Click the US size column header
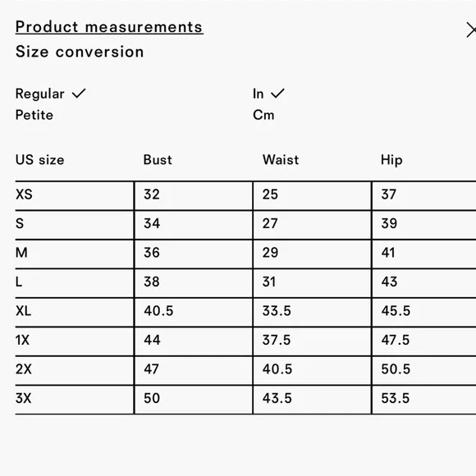Screen dimensions: 476x476 (39, 160)
